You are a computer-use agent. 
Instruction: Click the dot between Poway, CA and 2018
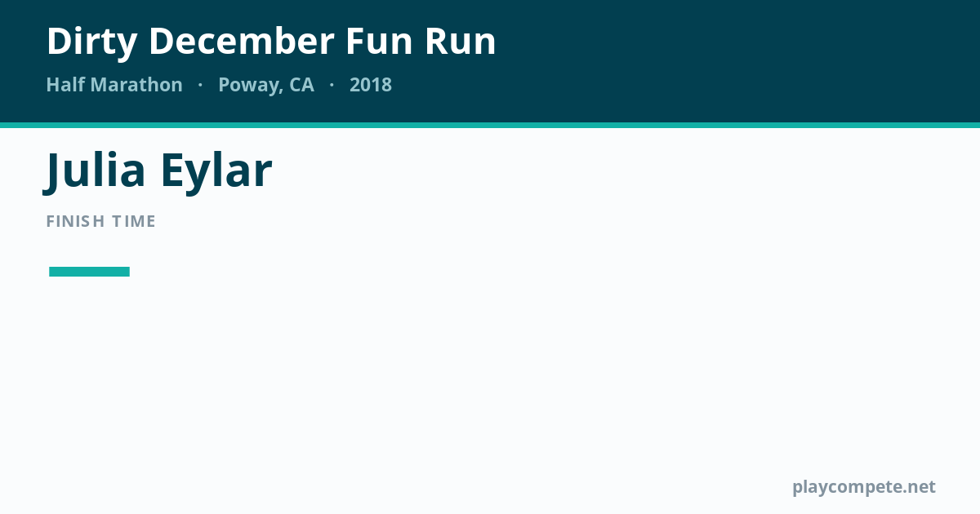click(x=332, y=86)
